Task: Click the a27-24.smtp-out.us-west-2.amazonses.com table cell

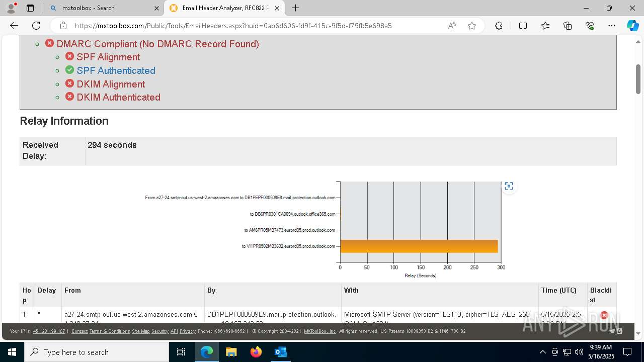Action: (x=133, y=315)
